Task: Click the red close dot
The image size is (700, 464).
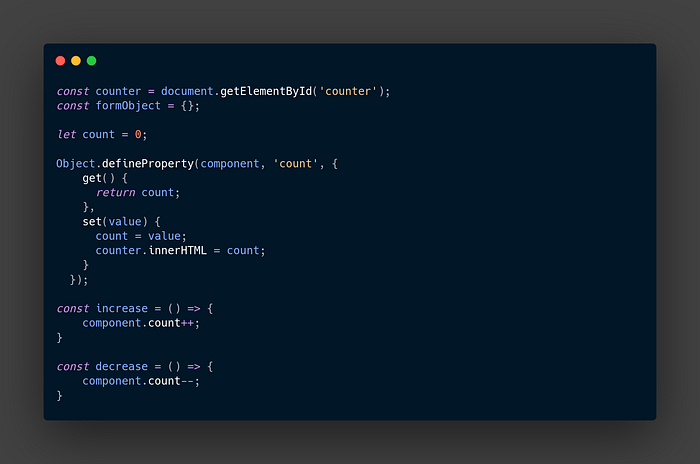Action: pos(60,61)
